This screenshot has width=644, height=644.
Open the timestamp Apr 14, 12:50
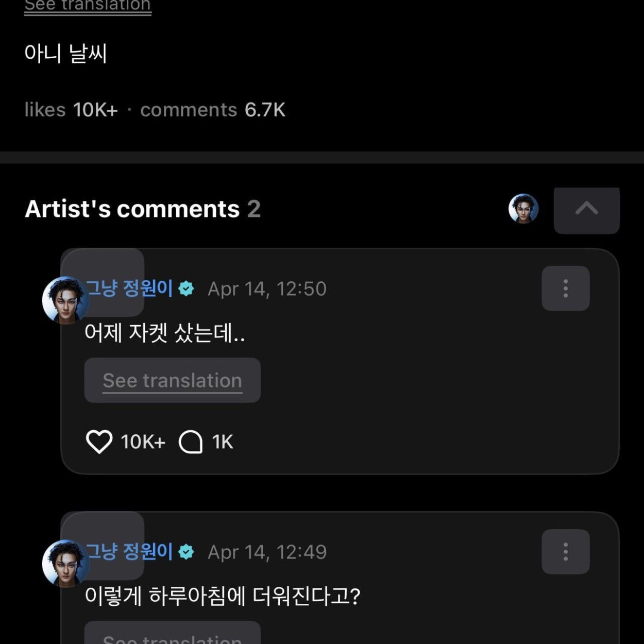coord(266,289)
